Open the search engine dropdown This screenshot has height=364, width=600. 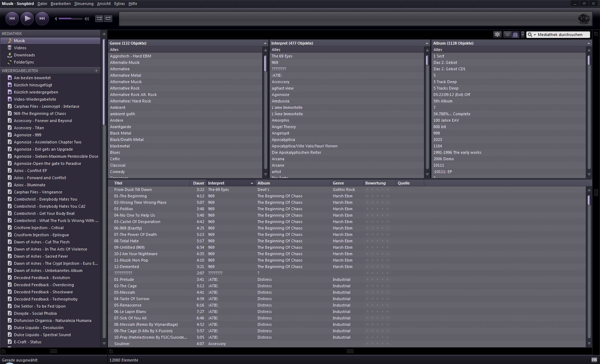pyautogui.click(x=532, y=35)
